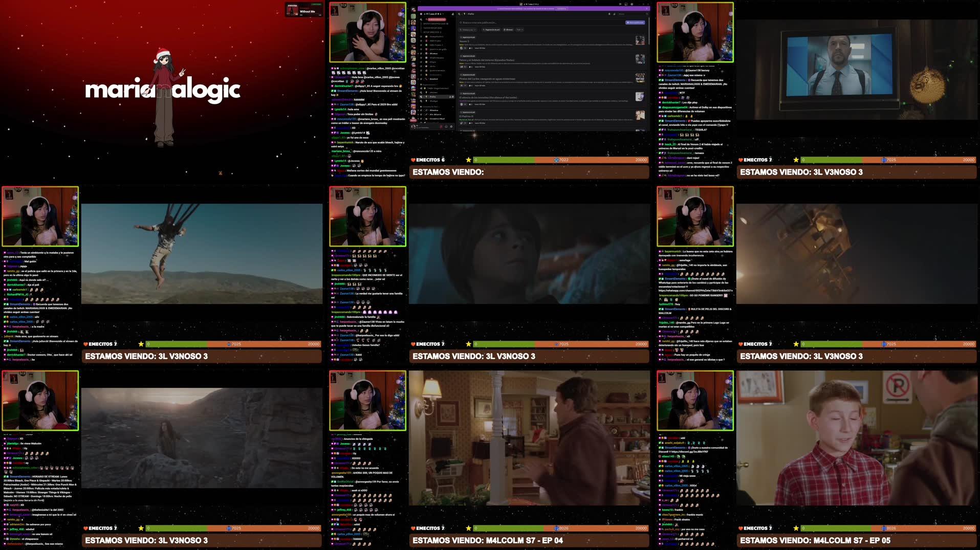Toggle the "Sugerencia de peli" tag filter
980x550 pixels.
click(x=491, y=30)
